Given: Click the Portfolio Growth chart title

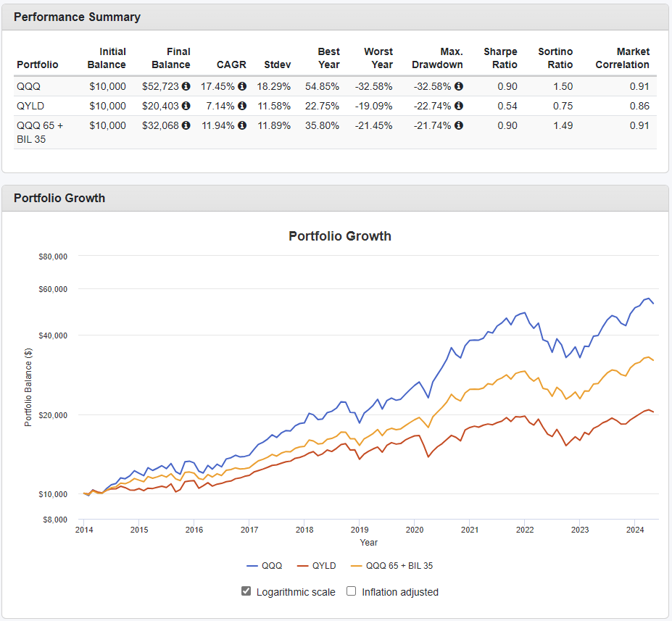Looking at the screenshot, I should point(340,236).
